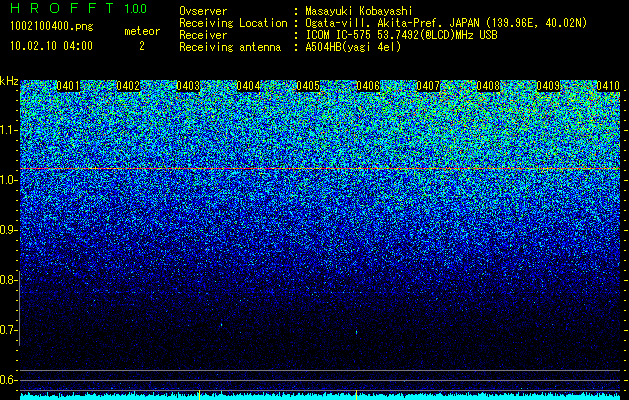Click the 0.9 frequency axis label
This screenshot has height=400, width=629.
(8, 230)
